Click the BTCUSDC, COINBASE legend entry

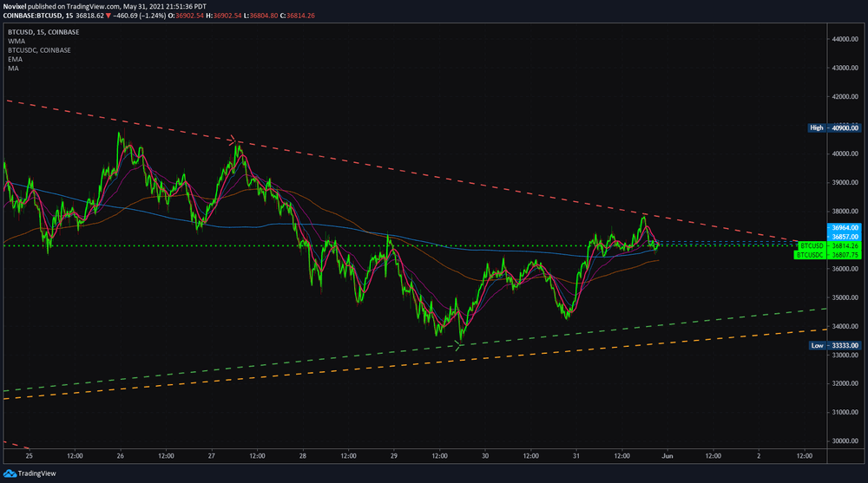click(39, 50)
